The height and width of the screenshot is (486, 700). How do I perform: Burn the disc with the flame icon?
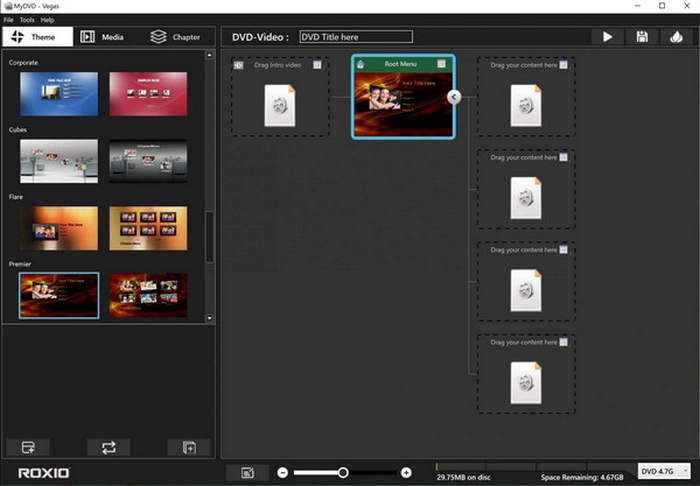676,37
